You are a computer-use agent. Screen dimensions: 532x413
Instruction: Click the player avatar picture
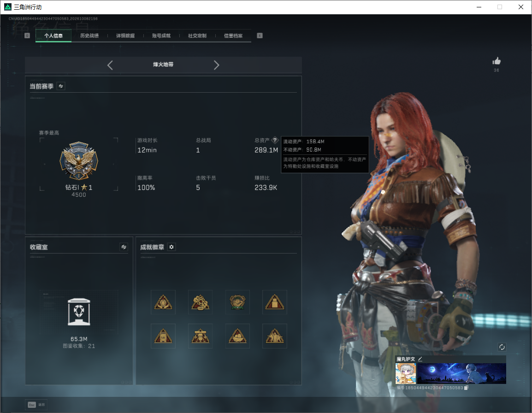(405, 373)
